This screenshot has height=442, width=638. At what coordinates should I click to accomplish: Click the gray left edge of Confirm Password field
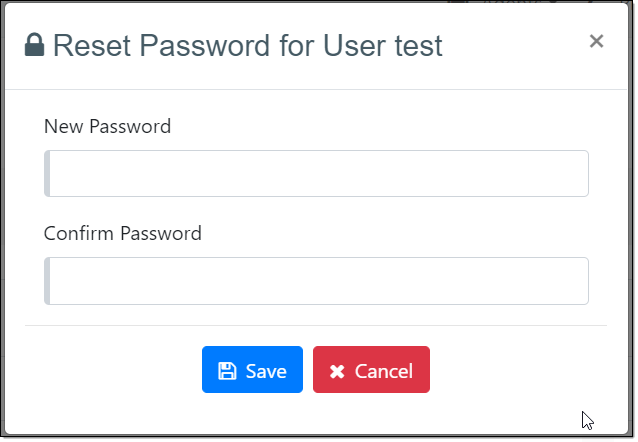click(x=47, y=281)
